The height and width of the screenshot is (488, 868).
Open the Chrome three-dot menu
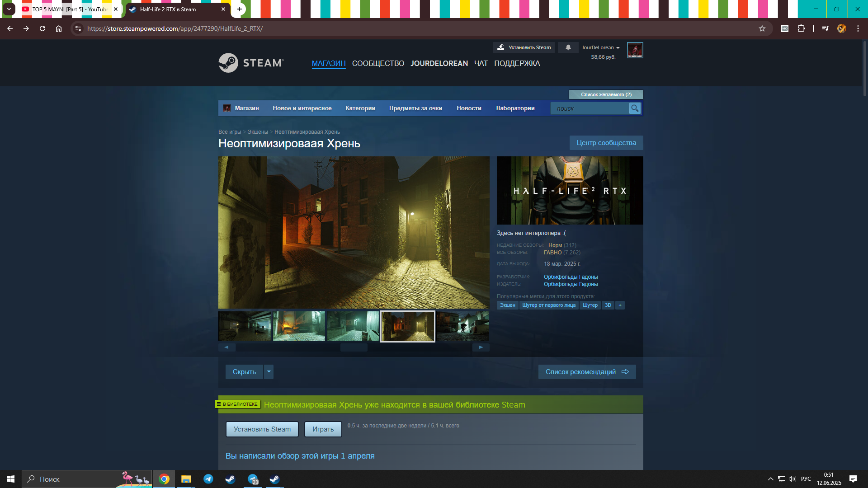tap(858, 28)
